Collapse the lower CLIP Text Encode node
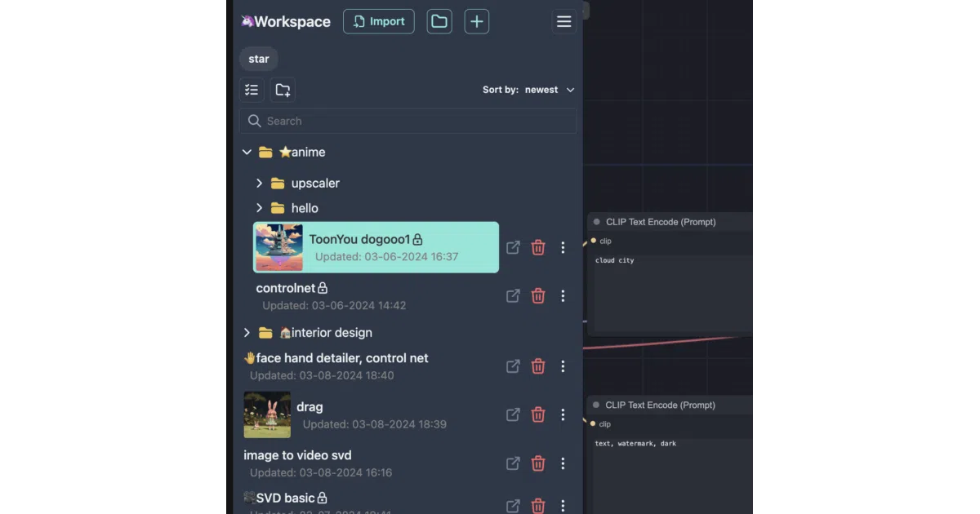The height and width of the screenshot is (514, 980). [x=597, y=405]
